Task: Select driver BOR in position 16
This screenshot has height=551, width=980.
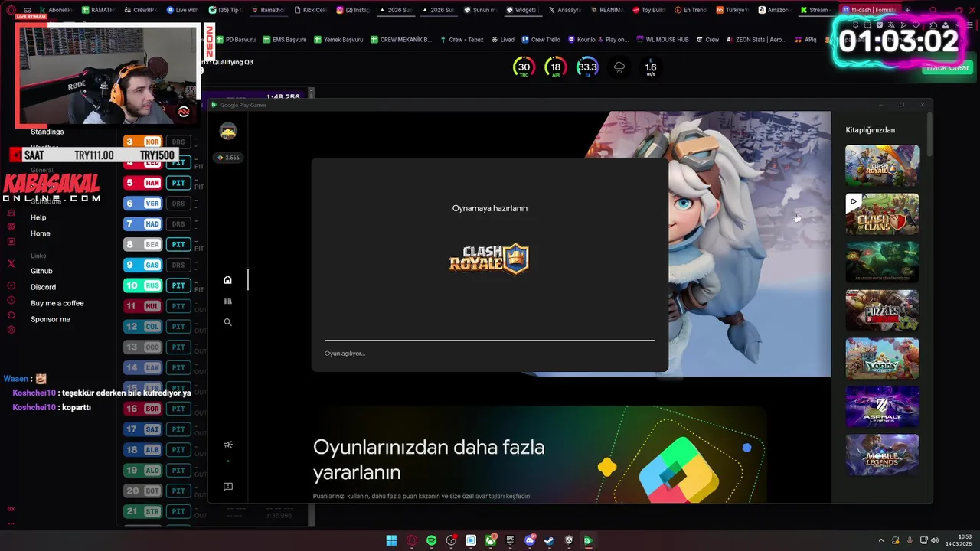Action: (142, 409)
